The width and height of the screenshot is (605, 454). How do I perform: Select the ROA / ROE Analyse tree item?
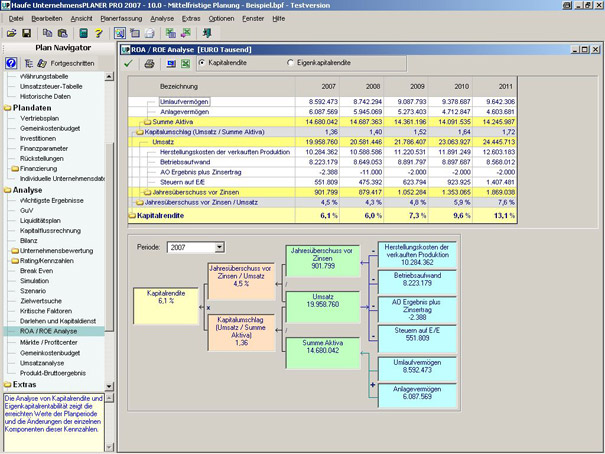click(48, 331)
